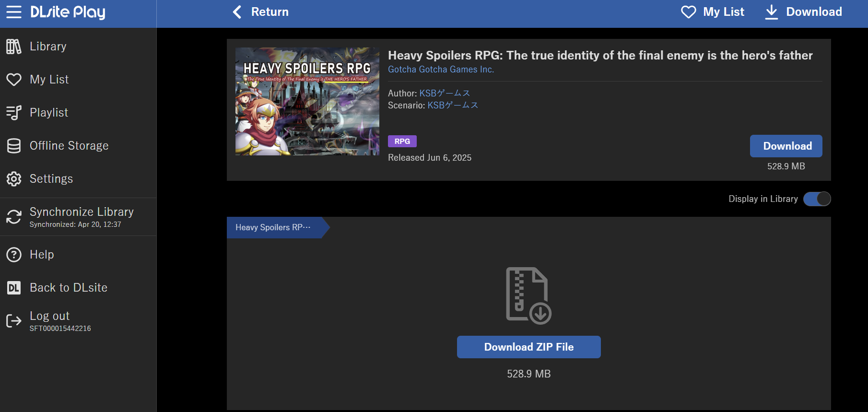
Task: Select the Heavy Spoilers RP… breadcrumb tab
Action: 277,227
